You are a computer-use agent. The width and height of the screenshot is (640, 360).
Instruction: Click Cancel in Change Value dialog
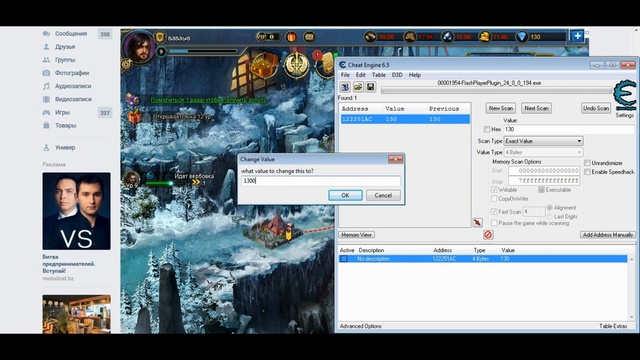(383, 195)
